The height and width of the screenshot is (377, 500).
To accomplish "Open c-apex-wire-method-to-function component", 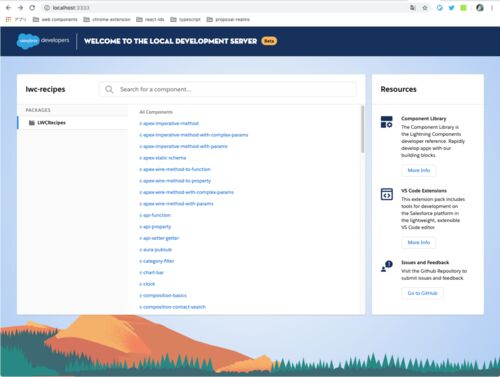I will click(175, 169).
